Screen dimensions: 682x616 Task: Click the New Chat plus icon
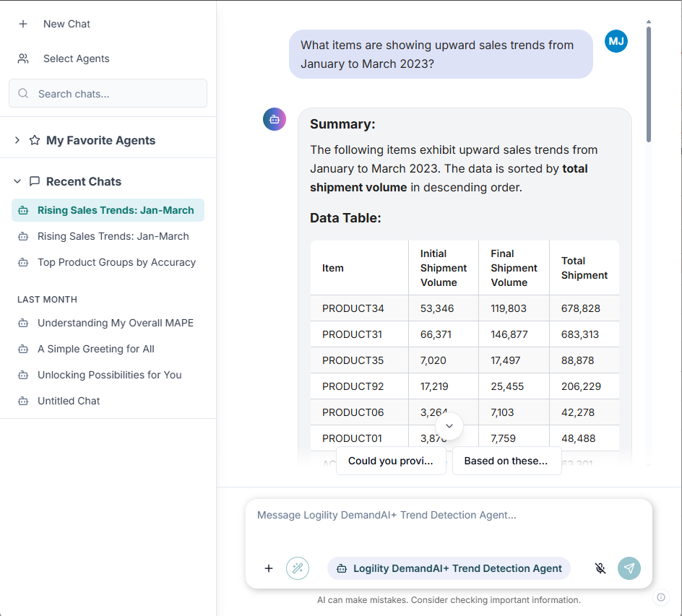[x=23, y=24]
